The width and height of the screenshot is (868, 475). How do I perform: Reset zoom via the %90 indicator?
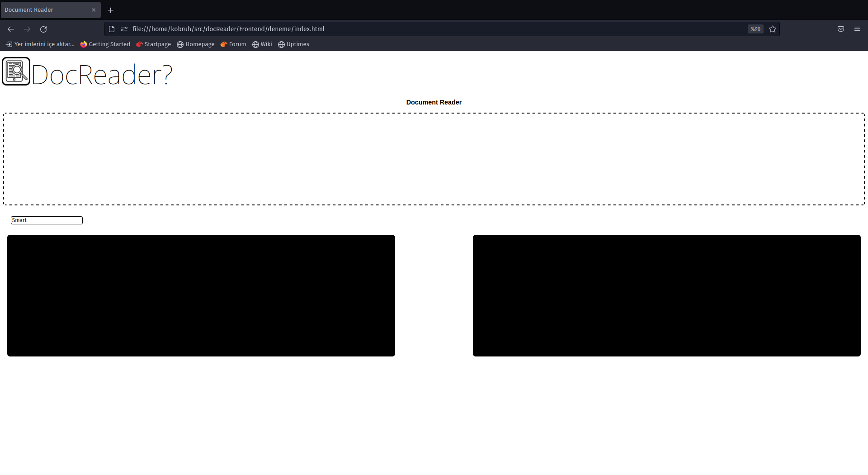tap(755, 29)
